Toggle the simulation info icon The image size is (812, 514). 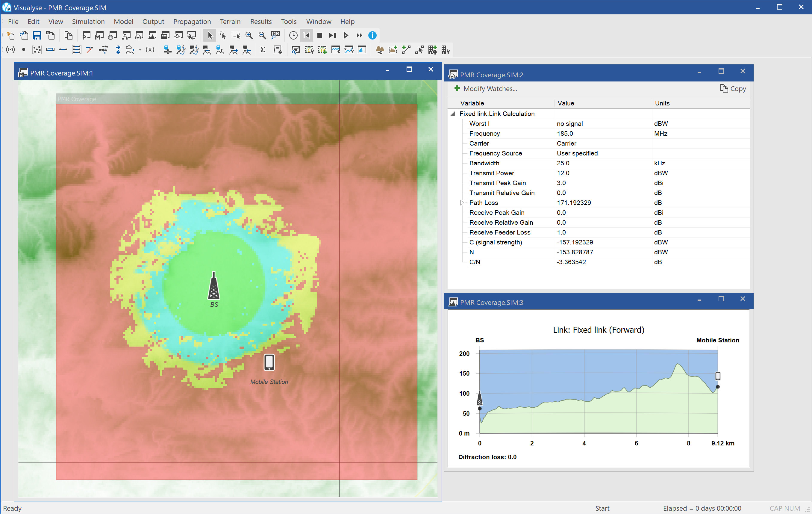pos(373,36)
